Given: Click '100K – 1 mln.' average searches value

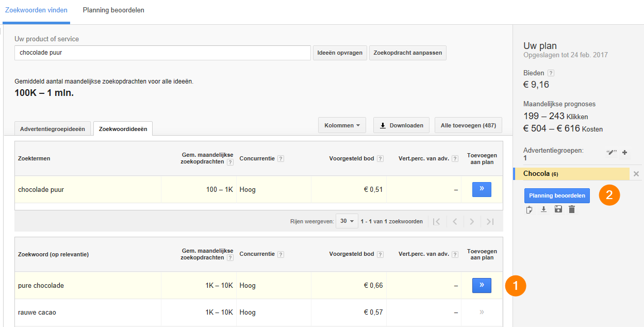Looking at the screenshot, I should coord(44,93).
